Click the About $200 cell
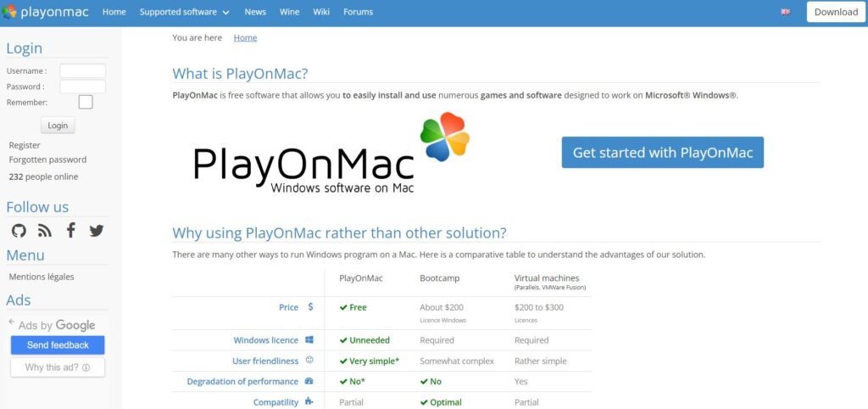Screen dimensions: 868x409 [x=442, y=307]
